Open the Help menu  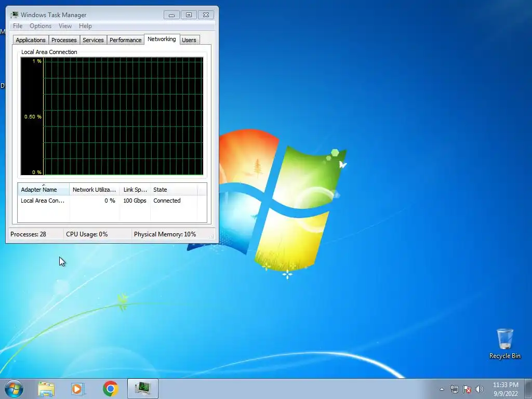coord(85,26)
